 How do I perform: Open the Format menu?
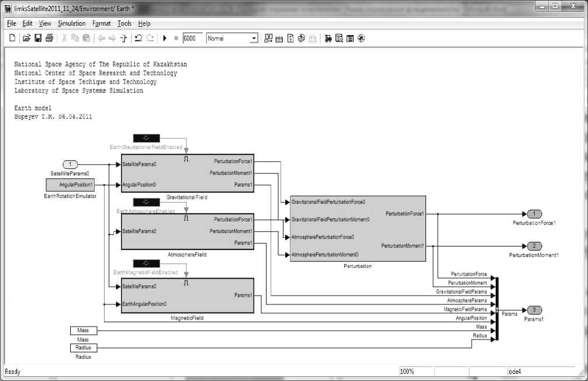tap(102, 23)
